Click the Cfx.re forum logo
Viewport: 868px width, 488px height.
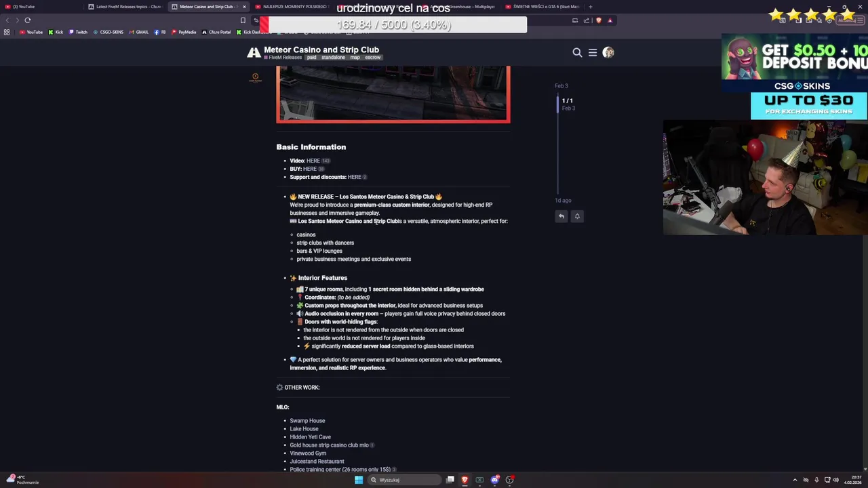(x=254, y=52)
